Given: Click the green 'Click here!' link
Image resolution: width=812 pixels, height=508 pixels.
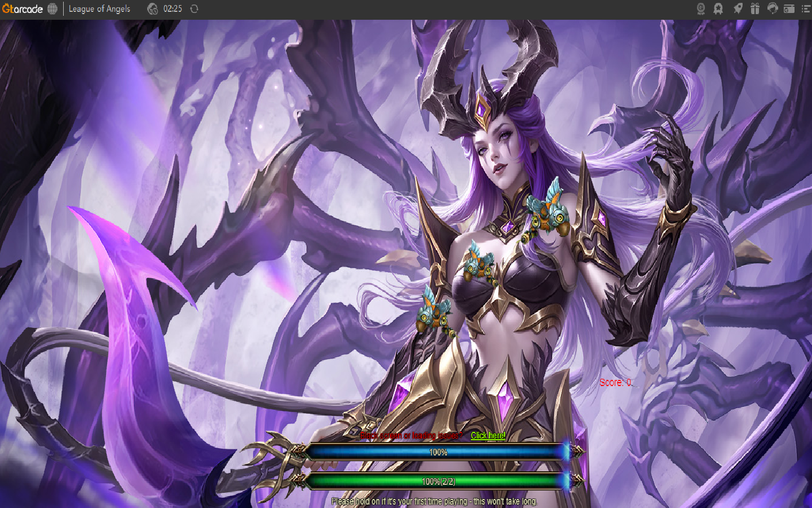Looking at the screenshot, I should pyautogui.click(x=488, y=436).
